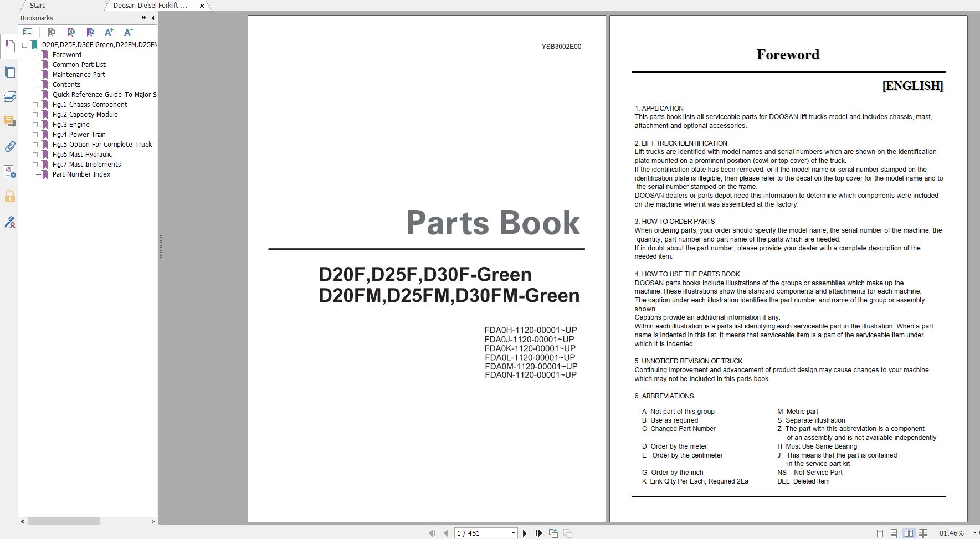
Task: Expand Fig.1 Chassis Component bookmark
Action: (35, 105)
